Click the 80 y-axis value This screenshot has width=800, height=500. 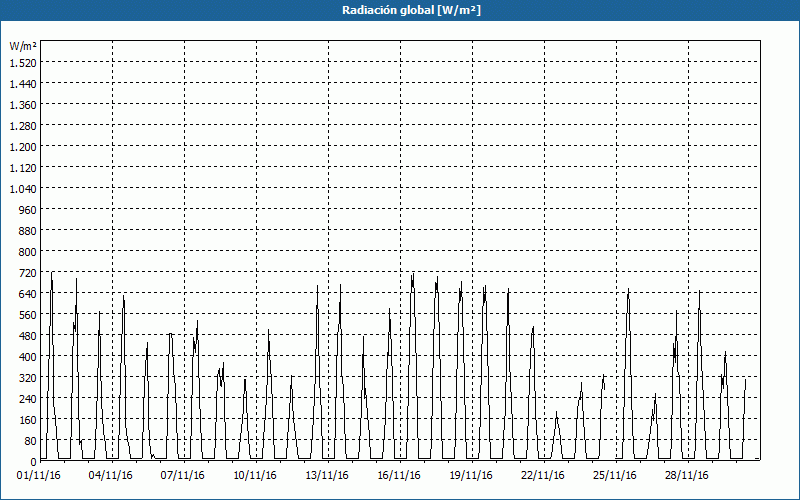point(30,441)
